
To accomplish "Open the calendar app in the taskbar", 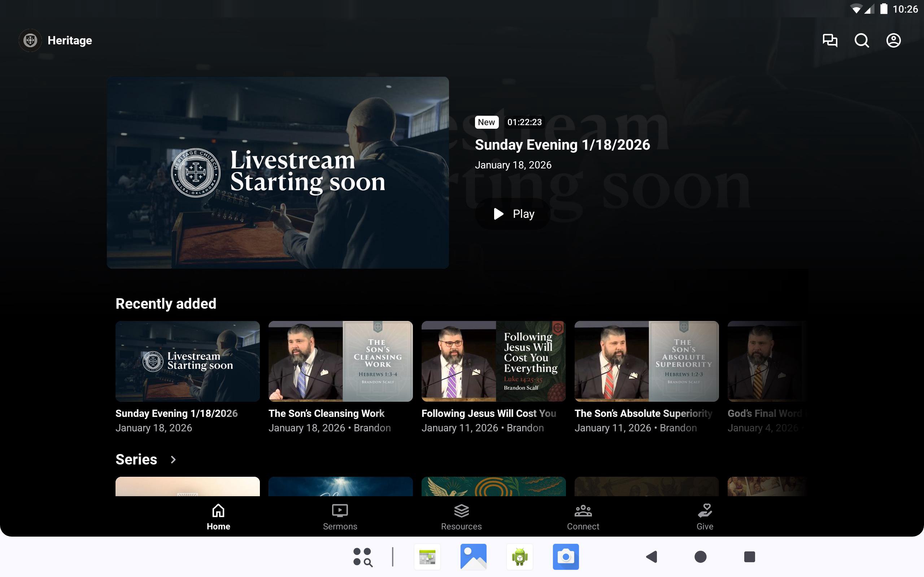I will click(x=427, y=557).
